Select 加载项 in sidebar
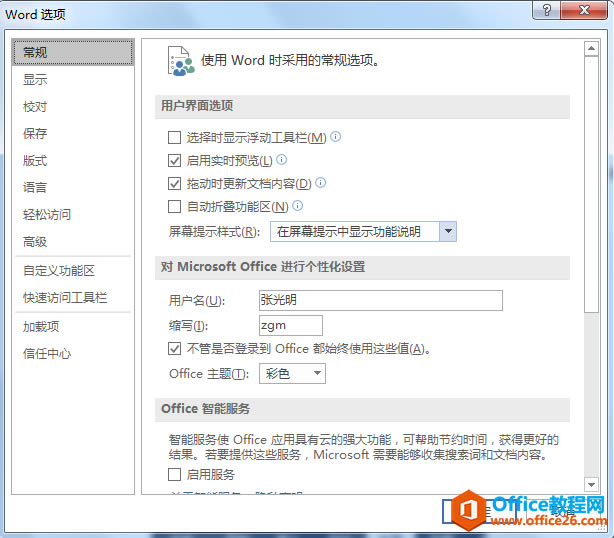 pos(73,327)
